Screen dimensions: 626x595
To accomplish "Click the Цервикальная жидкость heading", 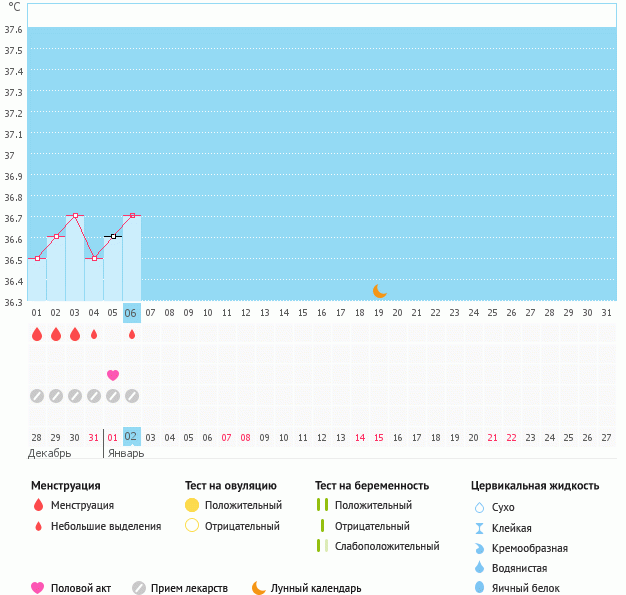I will coord(535,486).
